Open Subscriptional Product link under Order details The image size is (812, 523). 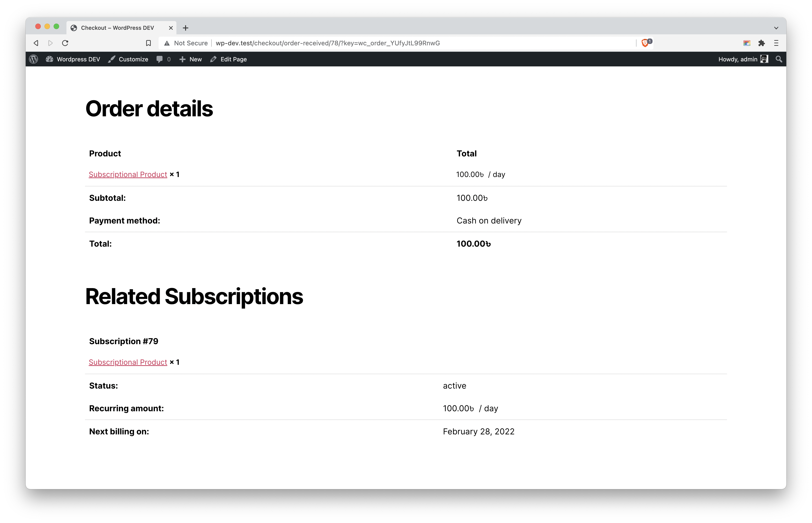pyautogui.click(x=128, y=174)
